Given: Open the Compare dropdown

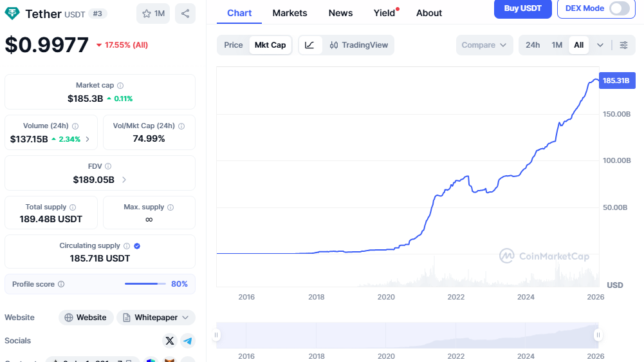Looking at the screenshot, I should tap(484, 45).
